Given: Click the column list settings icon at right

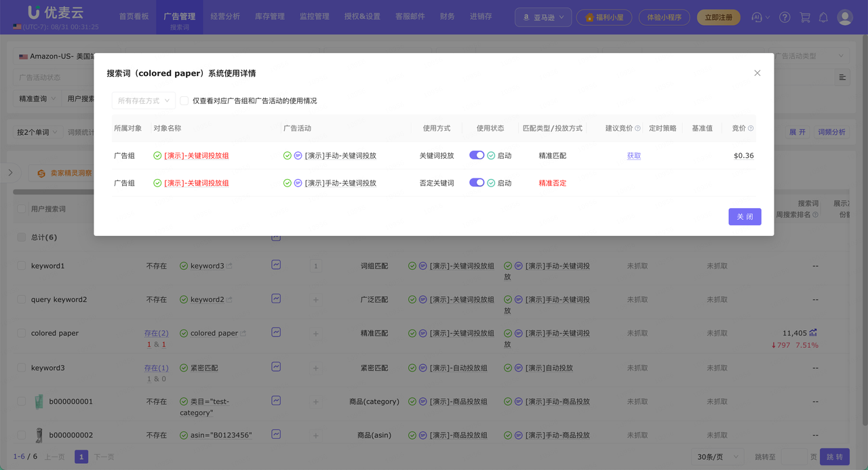Looking at the screenshot, I should pos(842,77).
